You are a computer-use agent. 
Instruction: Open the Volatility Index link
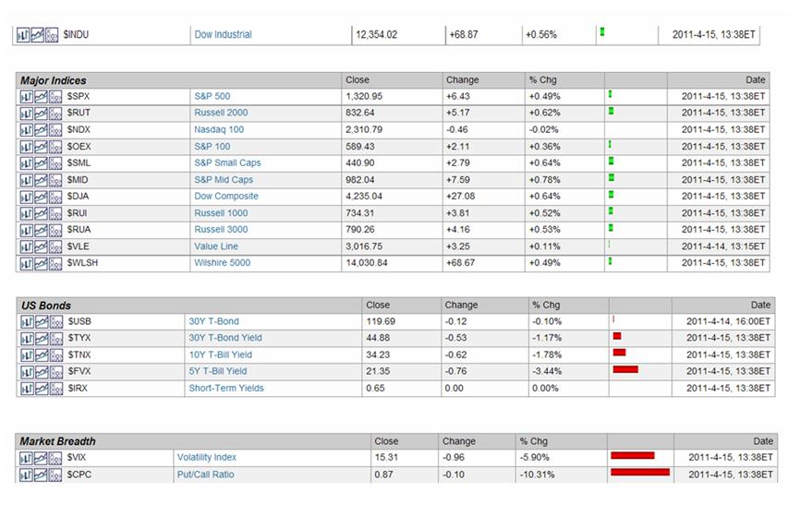click(206, 458)
